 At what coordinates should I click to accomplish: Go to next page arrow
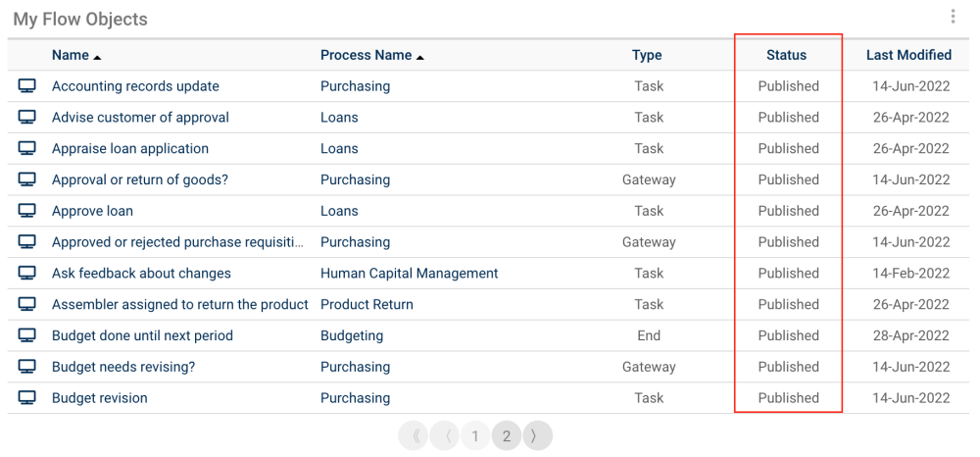tap(535, 436)
